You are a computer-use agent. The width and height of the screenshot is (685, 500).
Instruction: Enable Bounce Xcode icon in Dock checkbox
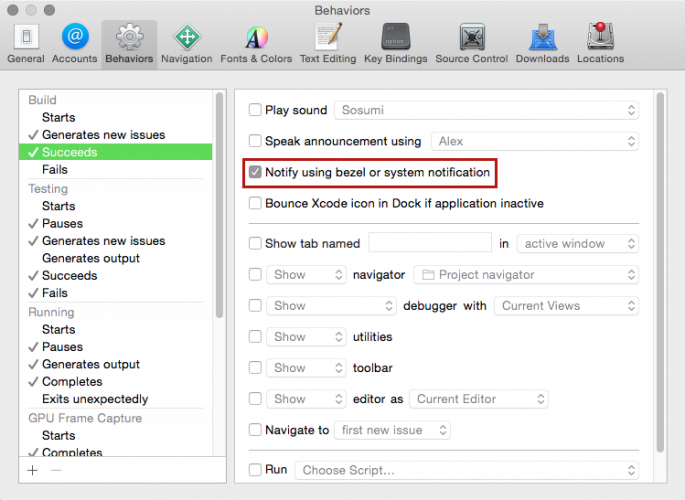(255, 204)
